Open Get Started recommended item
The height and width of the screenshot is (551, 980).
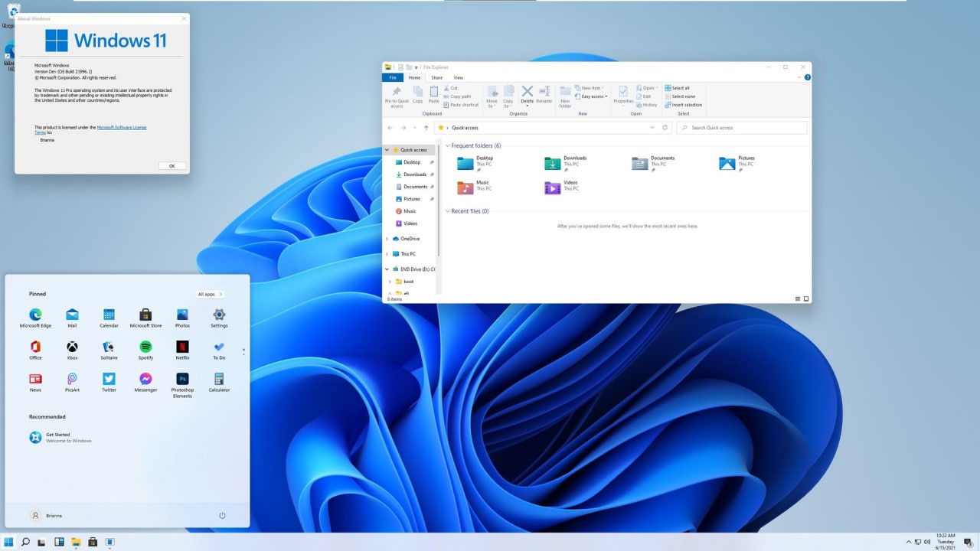tap(60, 438)
